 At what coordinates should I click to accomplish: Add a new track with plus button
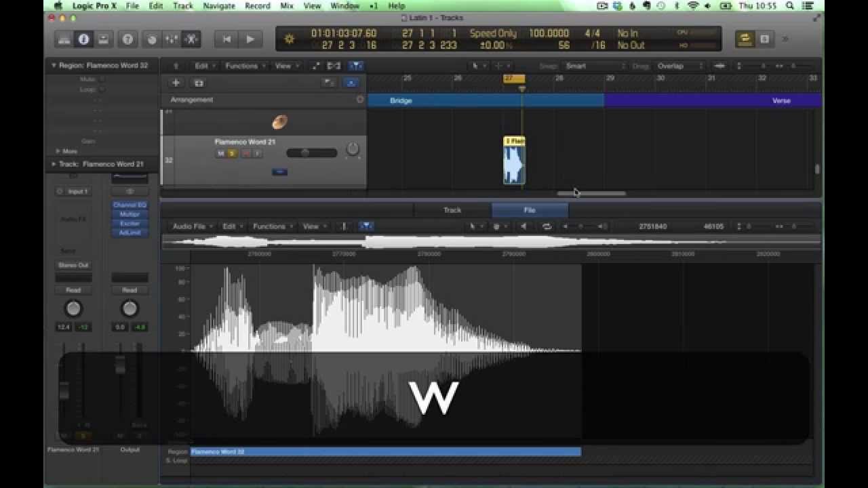tap(176, 83)
